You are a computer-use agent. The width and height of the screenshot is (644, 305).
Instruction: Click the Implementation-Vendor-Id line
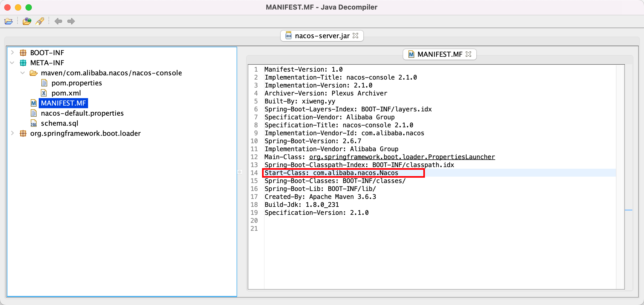(x=344, y=133)
